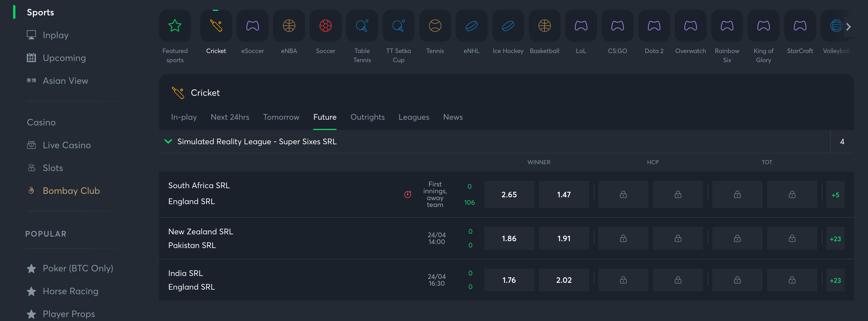Open the Outrights tab
This screenshot has width=868, height=321.
pos(368,116)
